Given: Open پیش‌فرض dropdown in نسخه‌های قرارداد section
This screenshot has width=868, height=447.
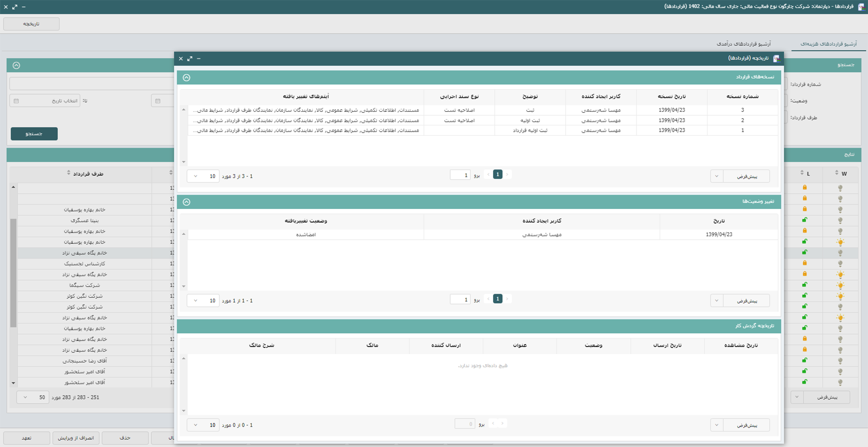Looking at the screenshot, I should tap(717, 176).
